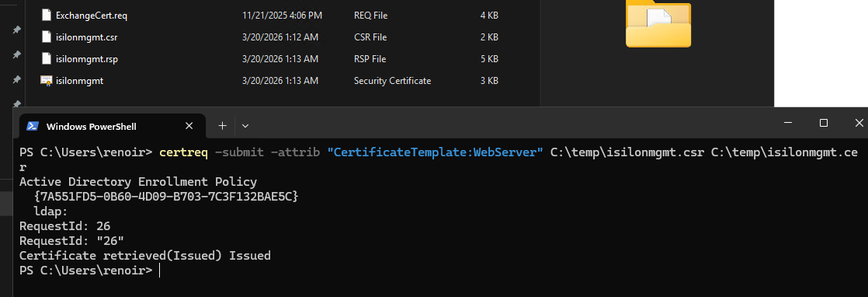Open the terminal profile dropdown arrow

[245, 126]
